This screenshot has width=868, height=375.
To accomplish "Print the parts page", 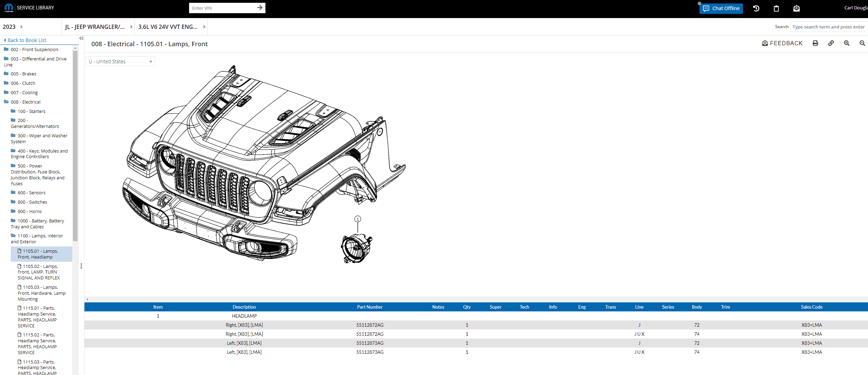I will (x=815, y=43).
